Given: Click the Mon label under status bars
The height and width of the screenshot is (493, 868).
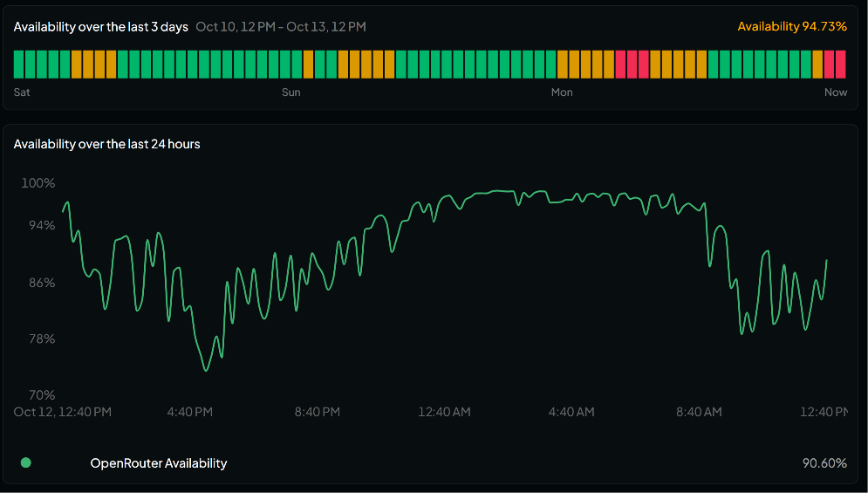Looking at the screenshot, I should 562,92.
